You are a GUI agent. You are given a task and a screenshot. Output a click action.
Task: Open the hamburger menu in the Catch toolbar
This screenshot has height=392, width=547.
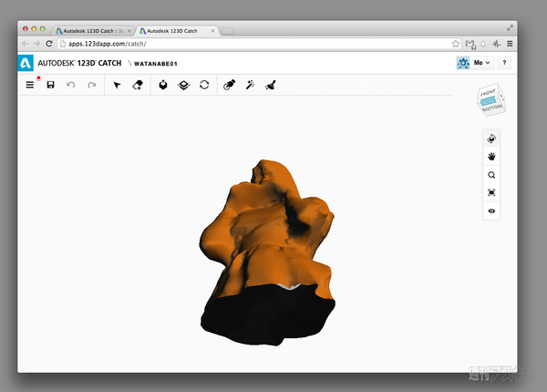[x=30, y=85]
